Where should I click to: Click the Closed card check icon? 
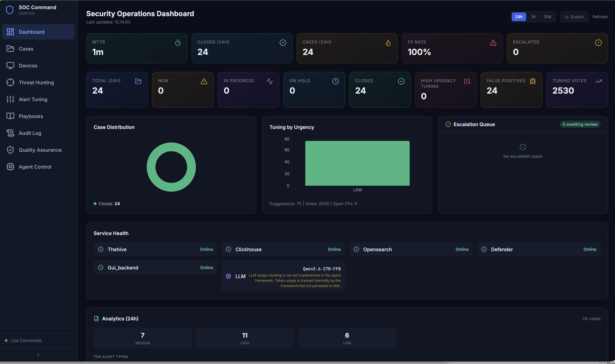coord(401,81)
